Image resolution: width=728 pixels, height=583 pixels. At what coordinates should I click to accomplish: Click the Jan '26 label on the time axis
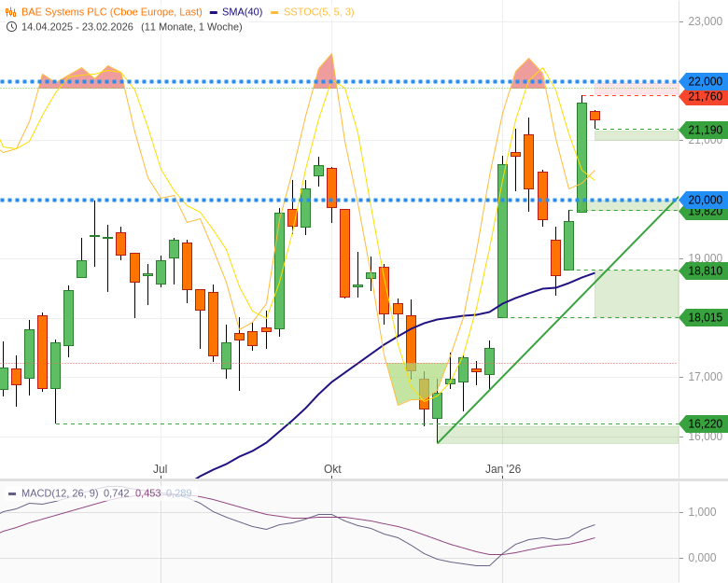tap(503, 468)
